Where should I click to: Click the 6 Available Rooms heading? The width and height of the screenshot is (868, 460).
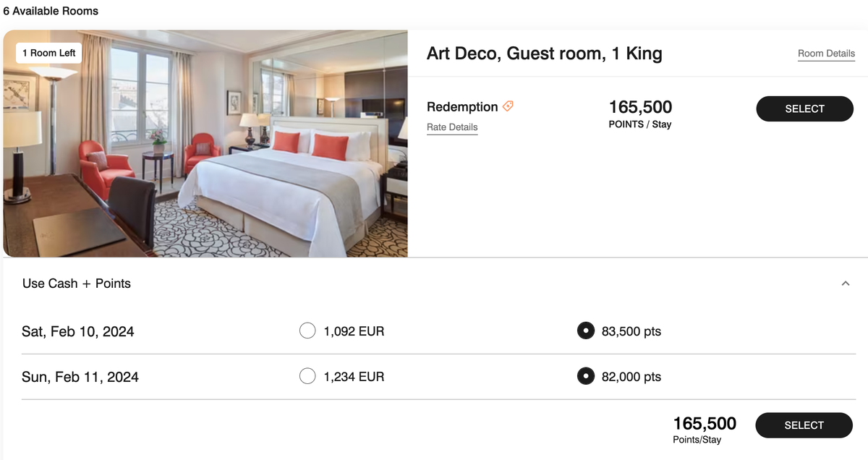[x=51, y=11]
